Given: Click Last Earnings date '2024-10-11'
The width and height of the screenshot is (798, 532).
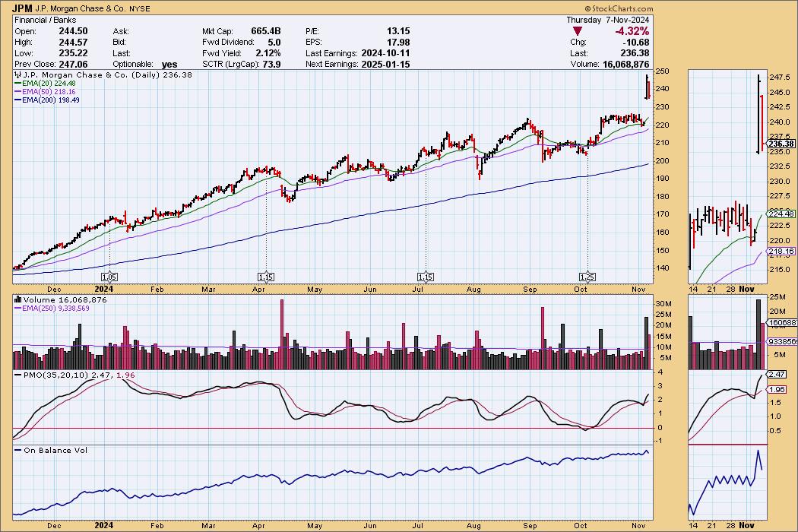Looking at the screenshot, I should tap(386, 53).
